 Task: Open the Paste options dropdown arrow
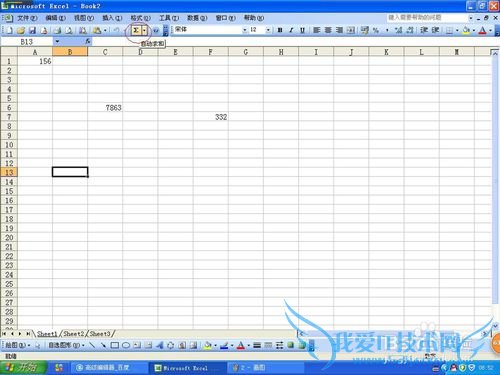pyautogui.click(x=105, y=30)
